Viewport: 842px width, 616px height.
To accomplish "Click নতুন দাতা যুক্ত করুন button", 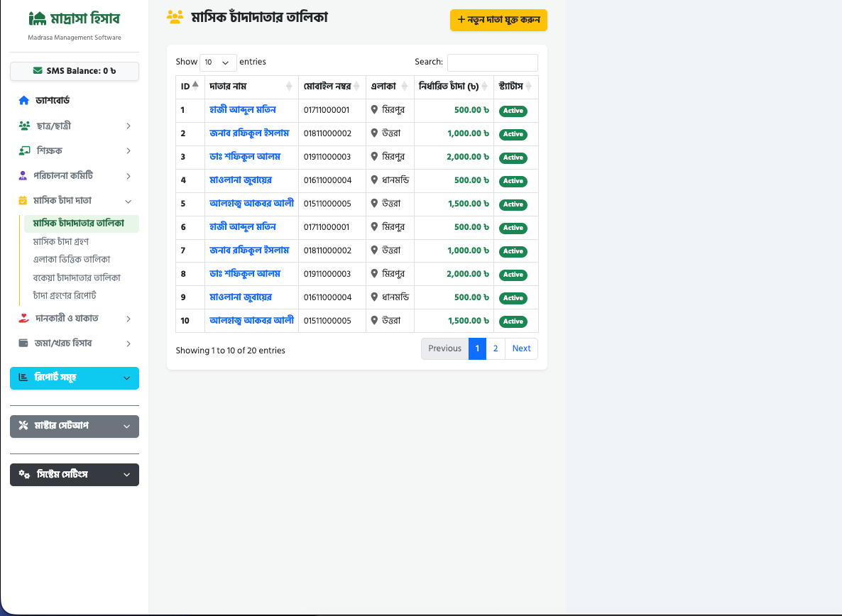I will click(x=498, y=20).
